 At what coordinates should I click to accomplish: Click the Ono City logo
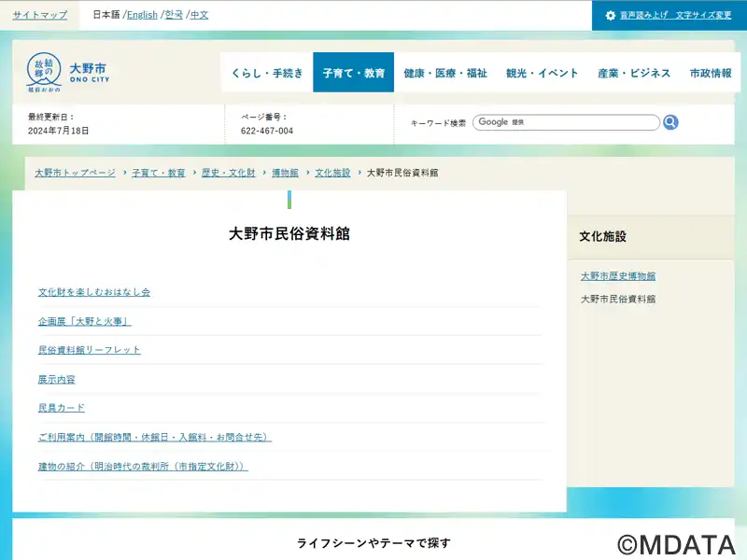(x=66, y=73)
